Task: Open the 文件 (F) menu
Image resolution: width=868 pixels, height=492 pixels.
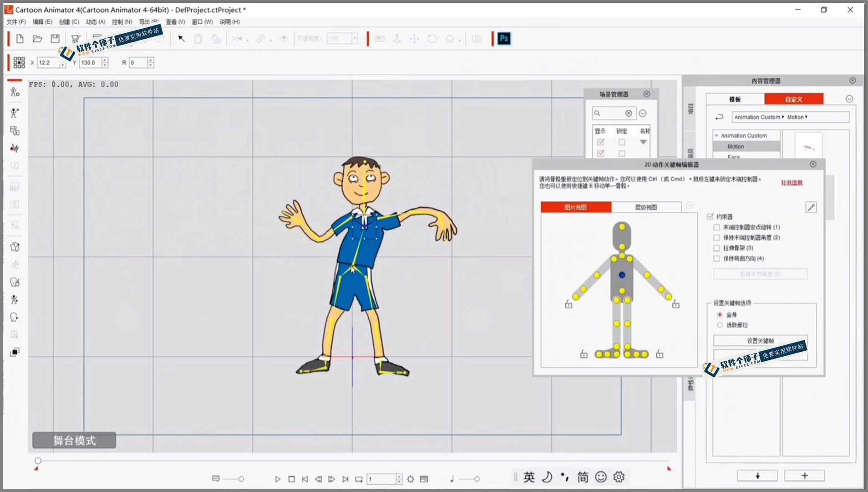Action: [16, 22]
